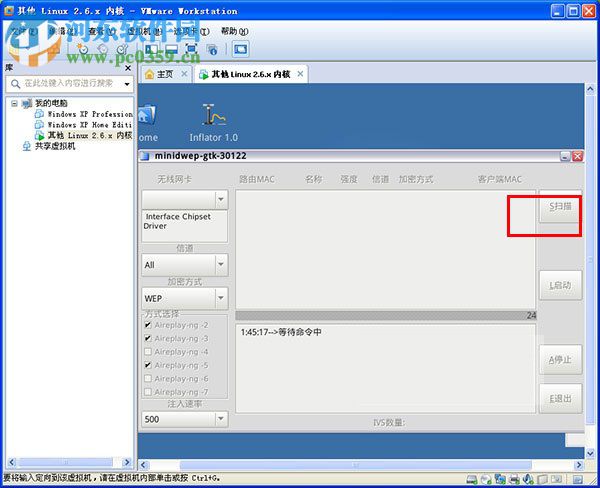Click the printer status bar icon
Screen dimensions: 600x488
click(514, 478)
